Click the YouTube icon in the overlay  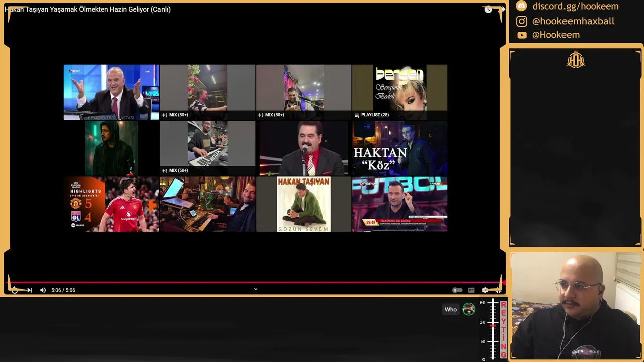click(522, 35)
